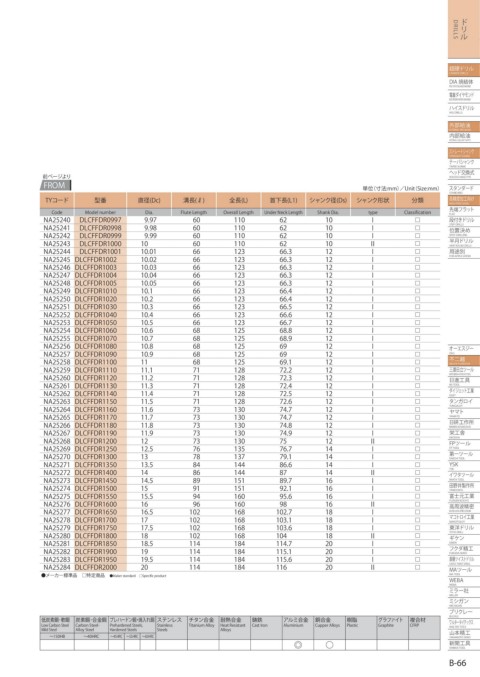Screen dimensions: 480x677
Task: Jump to the 栄工舎 maker tab
Action: (464, 433)
